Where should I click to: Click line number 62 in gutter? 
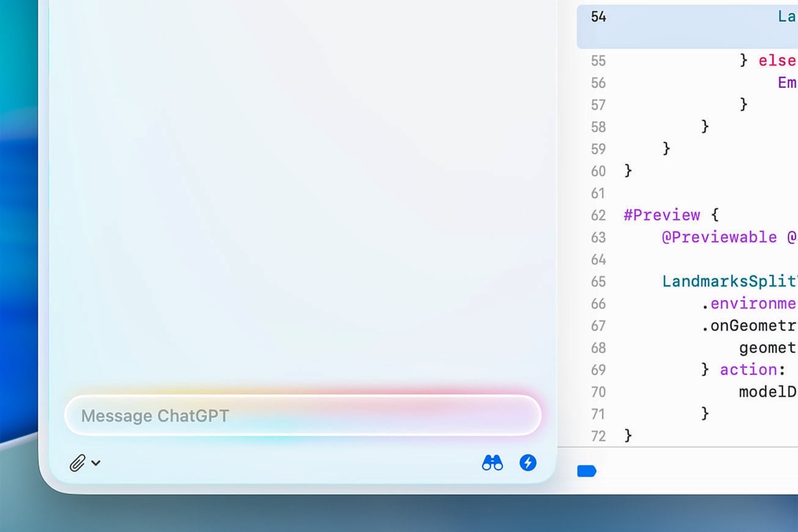(x=599, y=216)
